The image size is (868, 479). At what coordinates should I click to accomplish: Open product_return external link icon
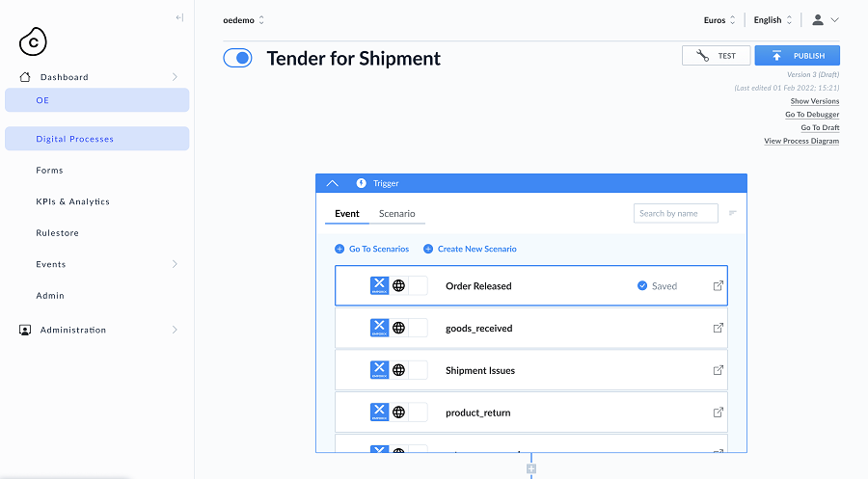click(718, 412)
